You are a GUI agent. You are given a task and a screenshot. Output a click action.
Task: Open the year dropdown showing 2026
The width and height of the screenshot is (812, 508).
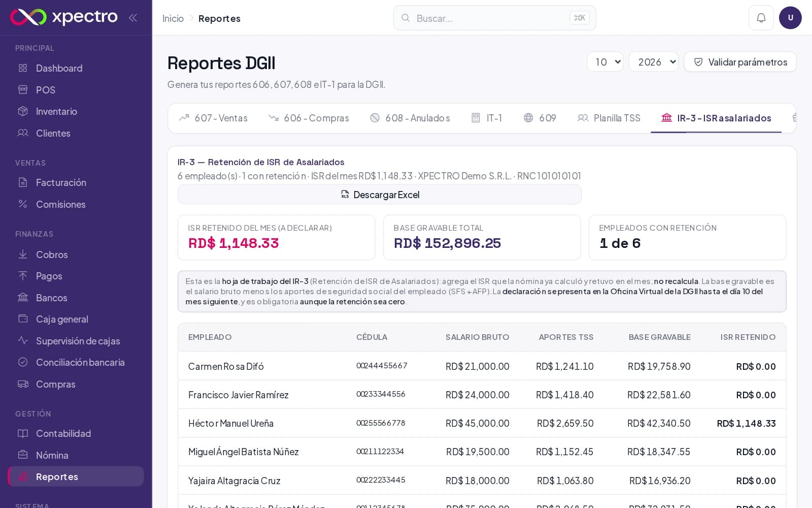point(654,62)
